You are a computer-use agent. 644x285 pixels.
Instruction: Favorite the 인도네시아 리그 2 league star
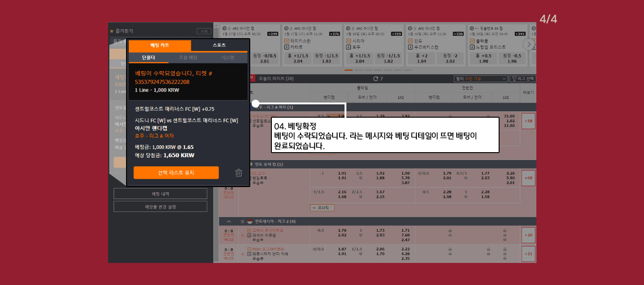pos(242,221)
